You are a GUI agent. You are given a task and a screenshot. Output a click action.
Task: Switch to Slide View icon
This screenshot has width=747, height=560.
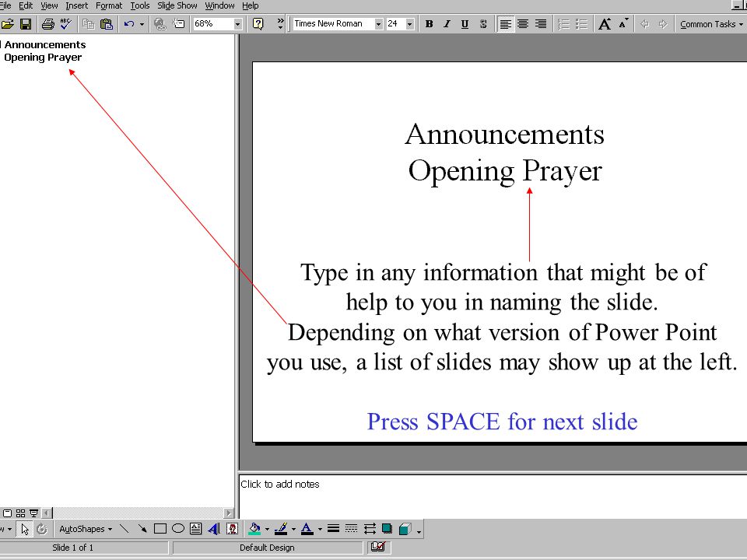pyautogui.click(x=7, y=513)
